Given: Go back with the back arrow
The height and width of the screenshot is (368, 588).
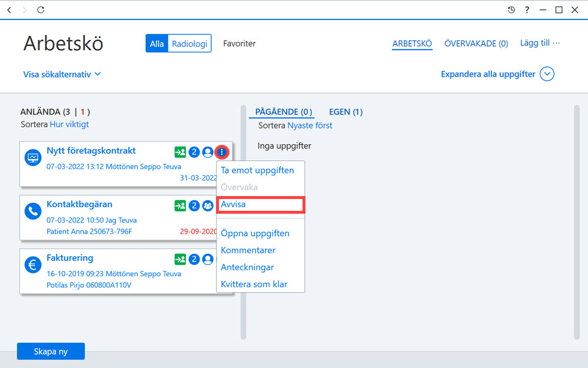Looking at the screenshot, I should tap(9, 10).
